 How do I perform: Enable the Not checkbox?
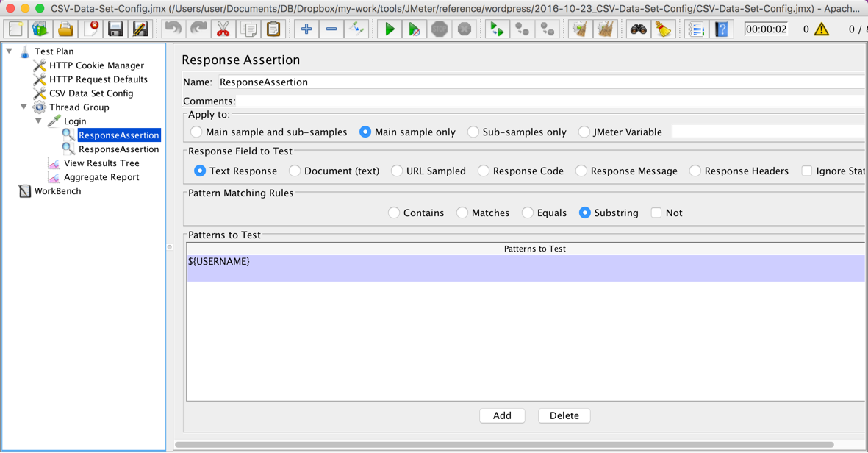[656, 213]
